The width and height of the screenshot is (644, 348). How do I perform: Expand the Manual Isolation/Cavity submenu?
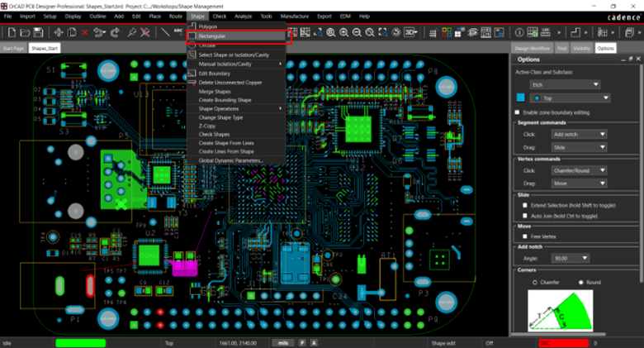pyautogui.click(x=236, y=64)
